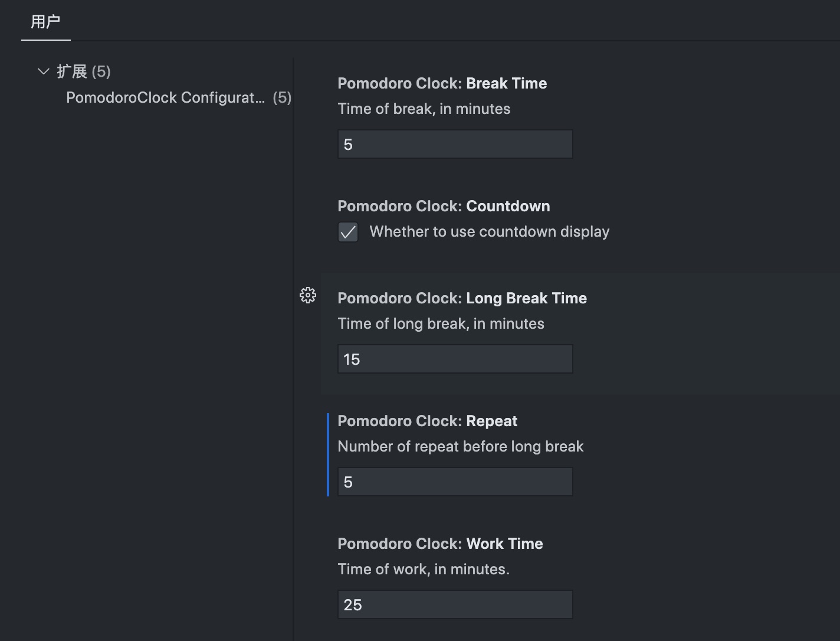
Task: Click the 'Pomodoro Clock: Long Break Time' title
Action: click(462, 298)
